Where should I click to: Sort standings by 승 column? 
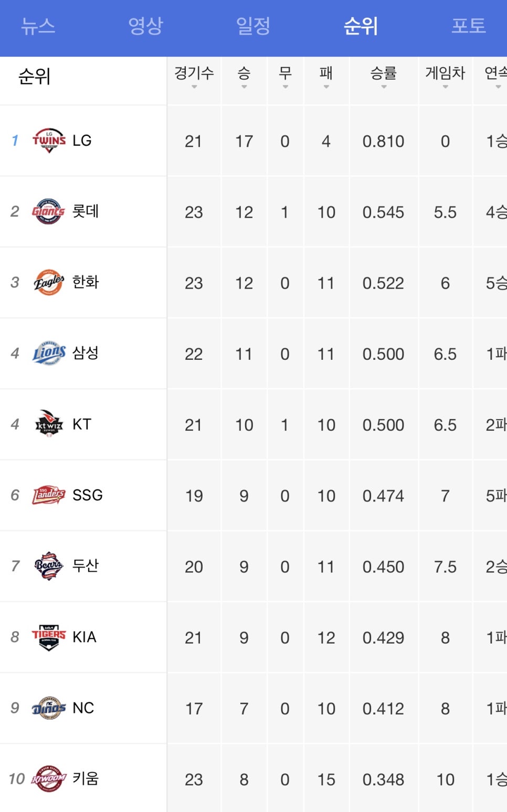tap(244, 77)
